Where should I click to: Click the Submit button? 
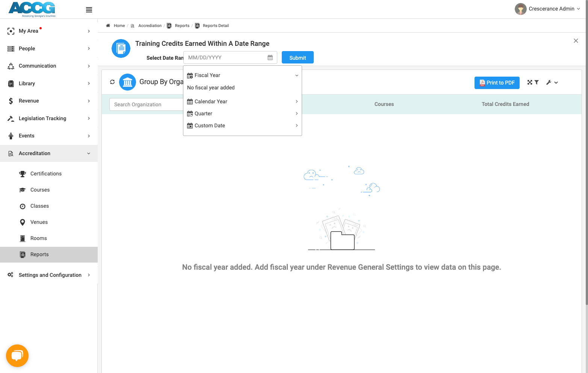point(298,57)
